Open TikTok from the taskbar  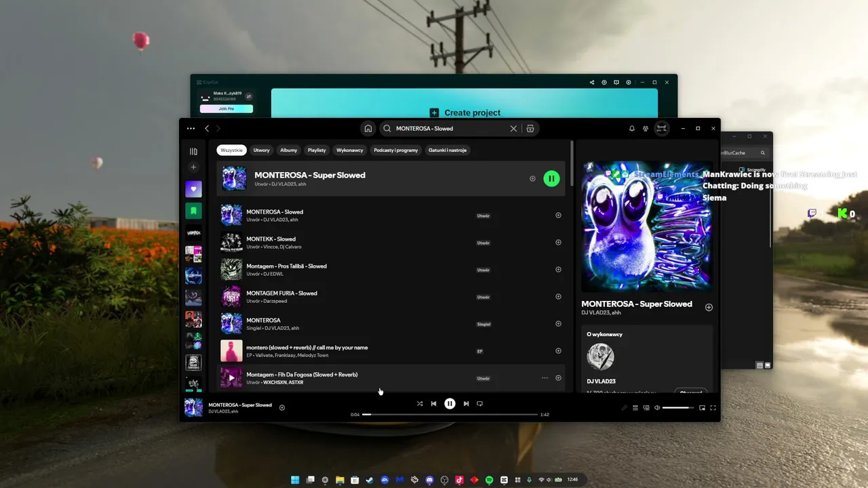(459, 480)
